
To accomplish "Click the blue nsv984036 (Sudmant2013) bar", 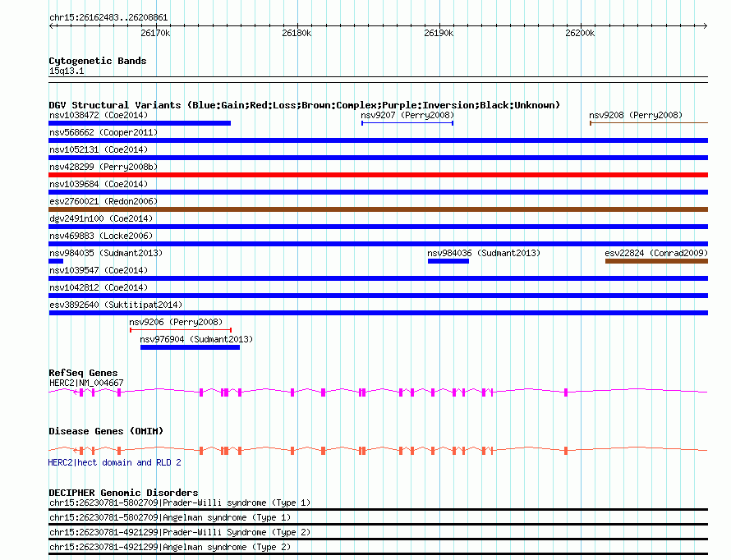I will [x=448, y=261].
